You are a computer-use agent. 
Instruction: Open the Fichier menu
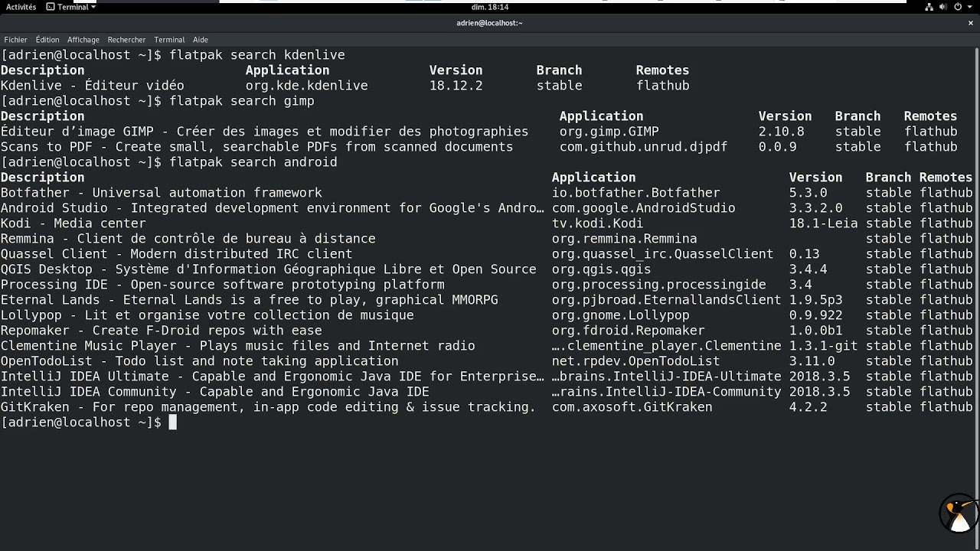click(15, 40)
